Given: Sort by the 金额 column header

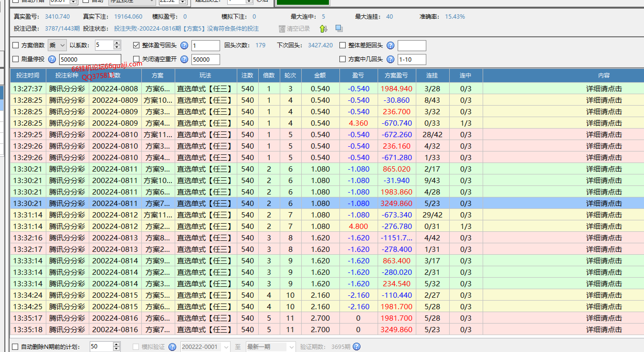Looking at the screenshot, I should coord(320,75).
